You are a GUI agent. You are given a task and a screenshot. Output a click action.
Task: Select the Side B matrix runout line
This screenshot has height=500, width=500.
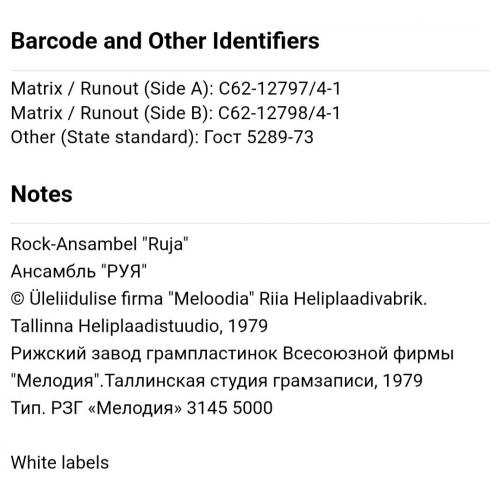pos(175,113)
